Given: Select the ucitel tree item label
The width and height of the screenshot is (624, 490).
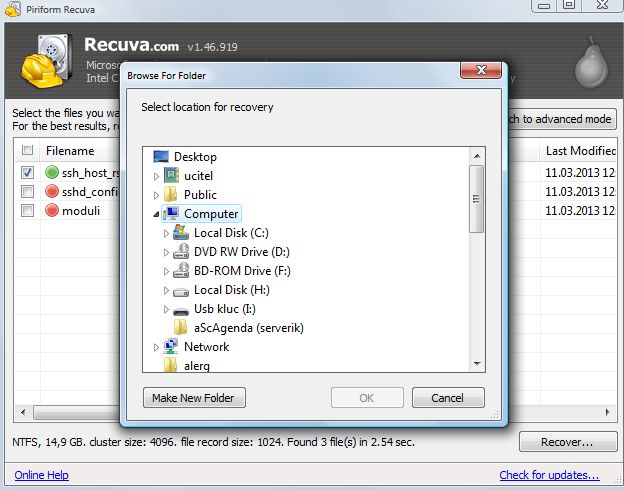Looking at the screenshot, I should click(198, 176).
